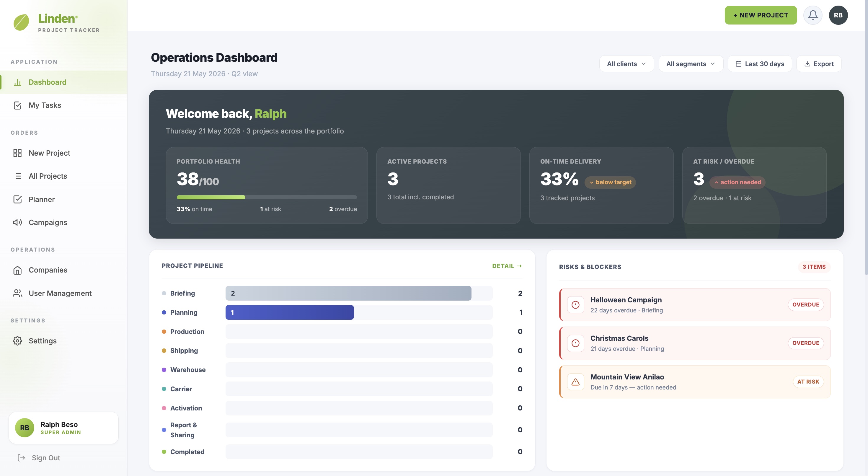
Task: Click the + NEW PROJECT button
Action: tap(761, 15)
